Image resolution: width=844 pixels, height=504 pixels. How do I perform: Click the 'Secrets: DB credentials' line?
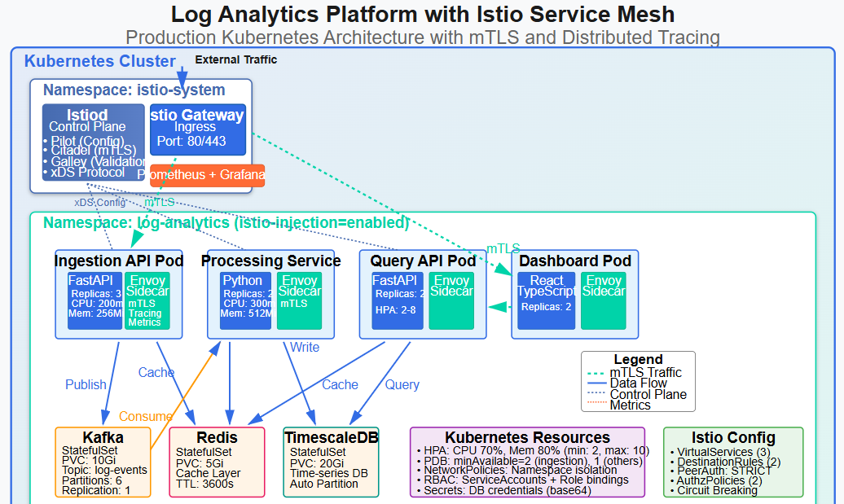point(503,490)
